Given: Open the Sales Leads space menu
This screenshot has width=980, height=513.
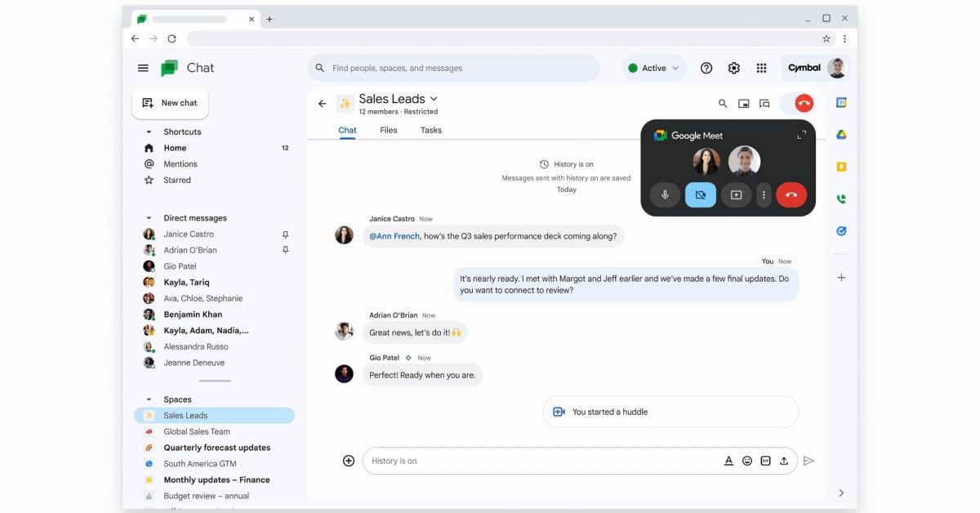Looking at the screenshot, I should point(434,98).
